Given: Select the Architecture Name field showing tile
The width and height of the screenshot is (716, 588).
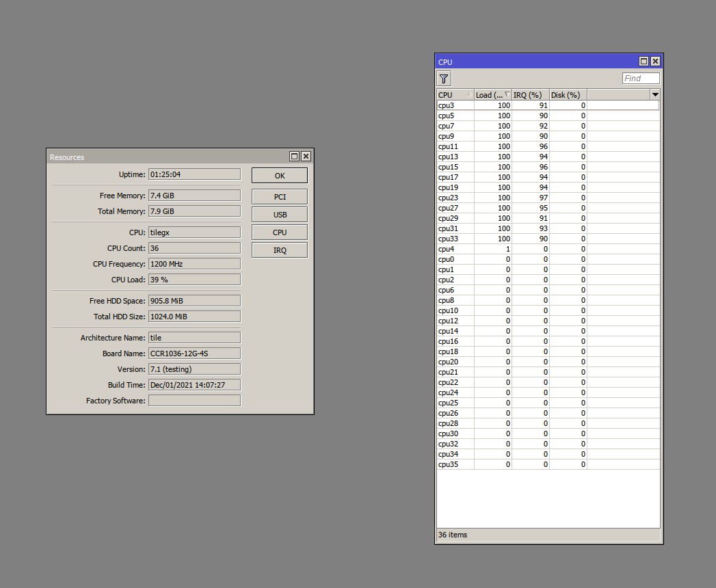Looking at the screenshot, I should tap(194, 338).
